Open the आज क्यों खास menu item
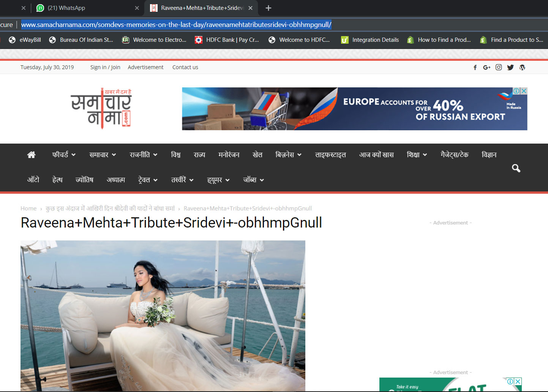This screenshot has height=392, width=548. [376, 155]
